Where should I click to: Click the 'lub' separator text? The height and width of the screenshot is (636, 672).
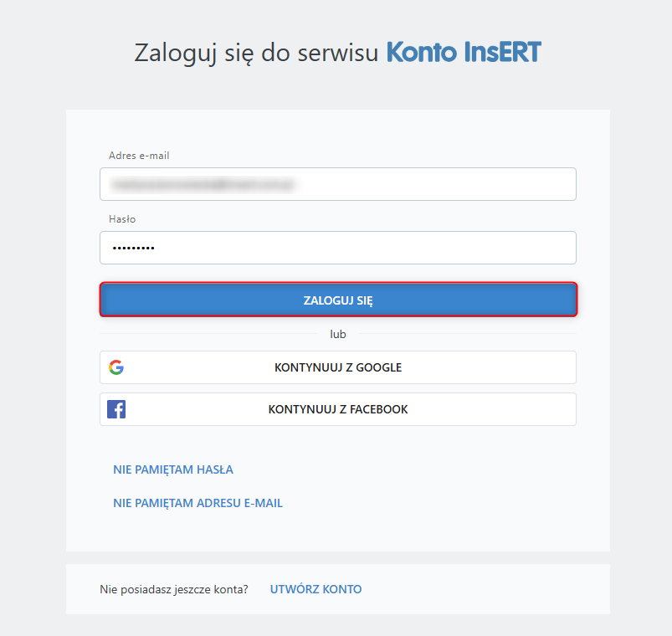338,334
